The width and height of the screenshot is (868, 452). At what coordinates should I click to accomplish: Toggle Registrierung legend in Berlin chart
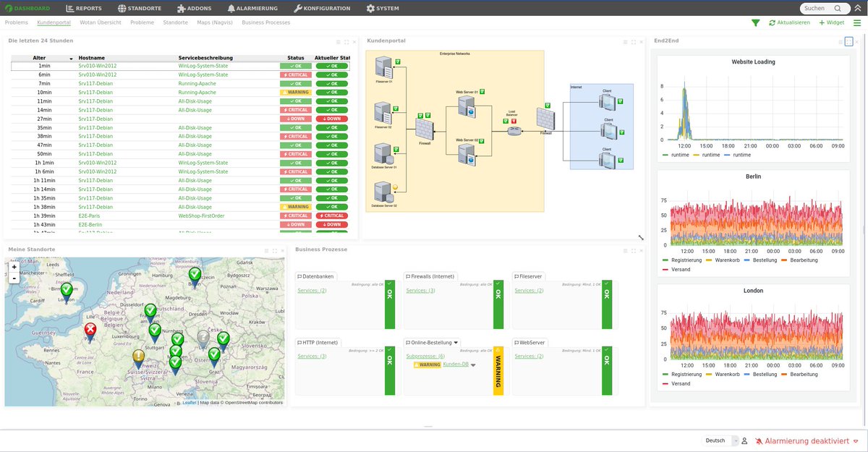pos(682,260)
